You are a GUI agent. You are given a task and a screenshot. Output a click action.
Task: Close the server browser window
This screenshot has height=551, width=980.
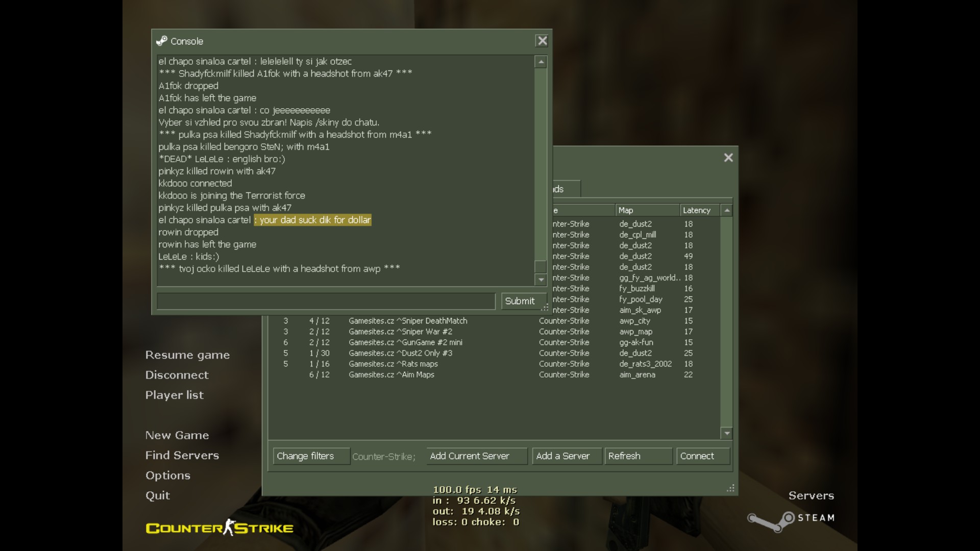coord(728,158)
